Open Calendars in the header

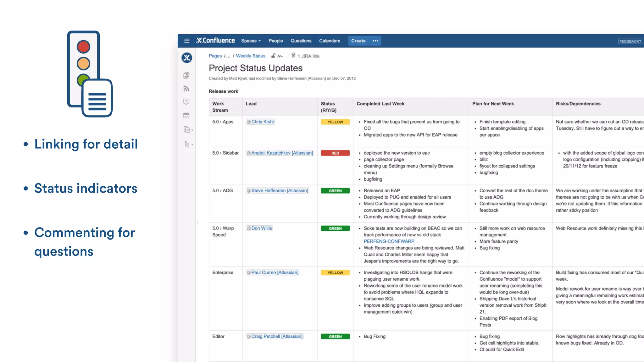tap(330, 41)
